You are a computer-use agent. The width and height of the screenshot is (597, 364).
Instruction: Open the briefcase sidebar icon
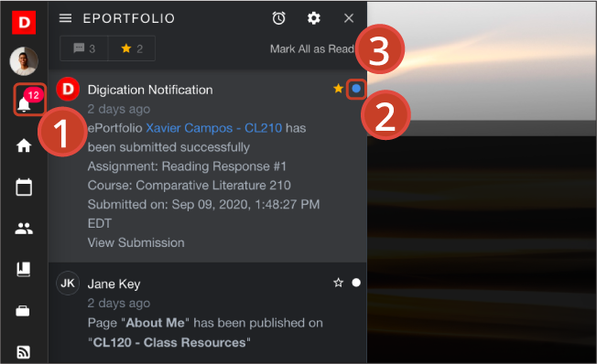coord(23,311)
